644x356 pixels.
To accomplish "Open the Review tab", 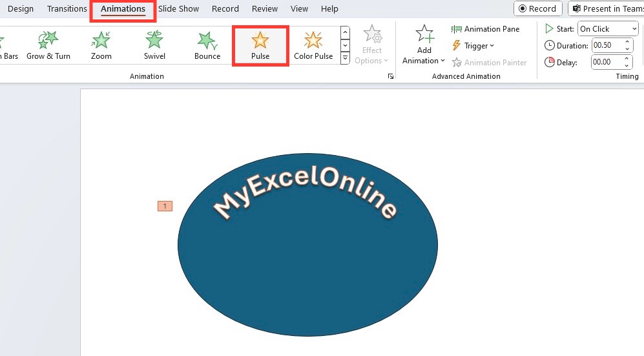I will click(264, 8).
